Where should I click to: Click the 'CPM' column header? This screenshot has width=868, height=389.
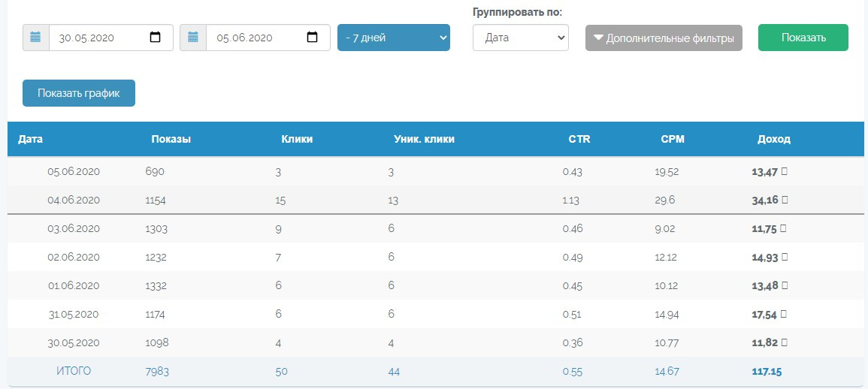click(x=673, y=139)
